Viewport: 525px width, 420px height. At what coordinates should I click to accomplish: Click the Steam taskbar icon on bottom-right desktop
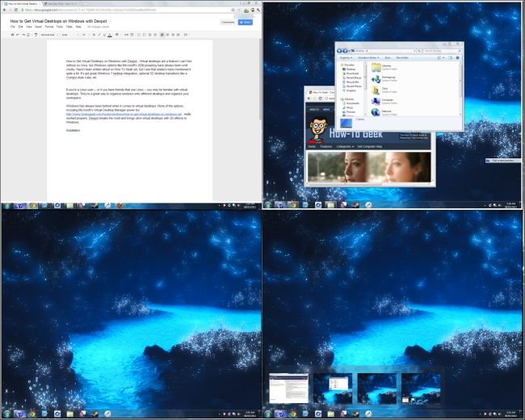pos(355,414)
